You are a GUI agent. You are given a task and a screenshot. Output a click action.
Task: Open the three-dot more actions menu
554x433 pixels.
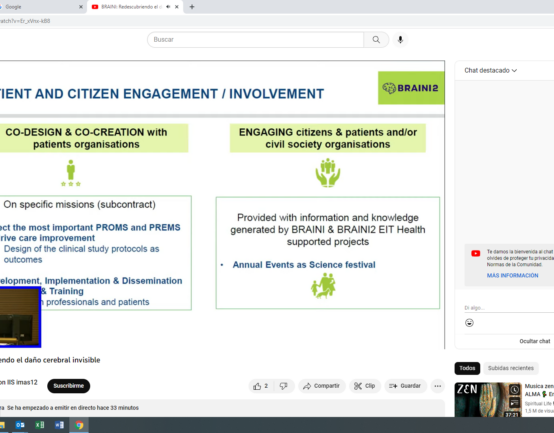coord(437,386)
